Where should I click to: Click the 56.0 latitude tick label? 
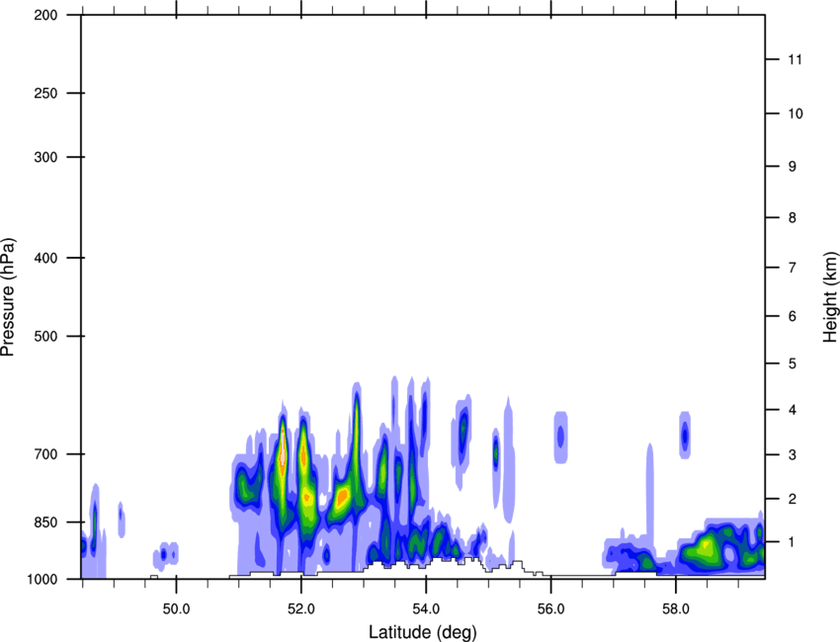(x=551, y=609)
